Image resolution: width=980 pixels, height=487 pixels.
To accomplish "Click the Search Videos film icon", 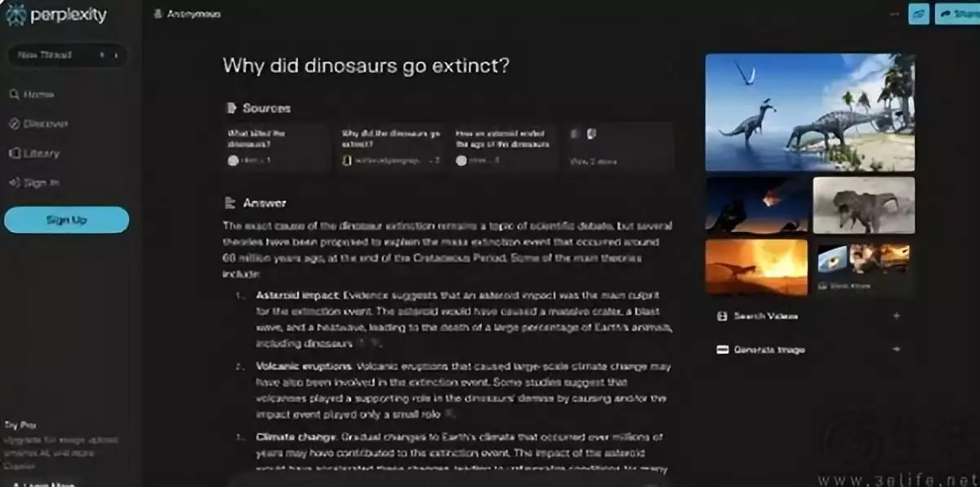I will [722, 316].
